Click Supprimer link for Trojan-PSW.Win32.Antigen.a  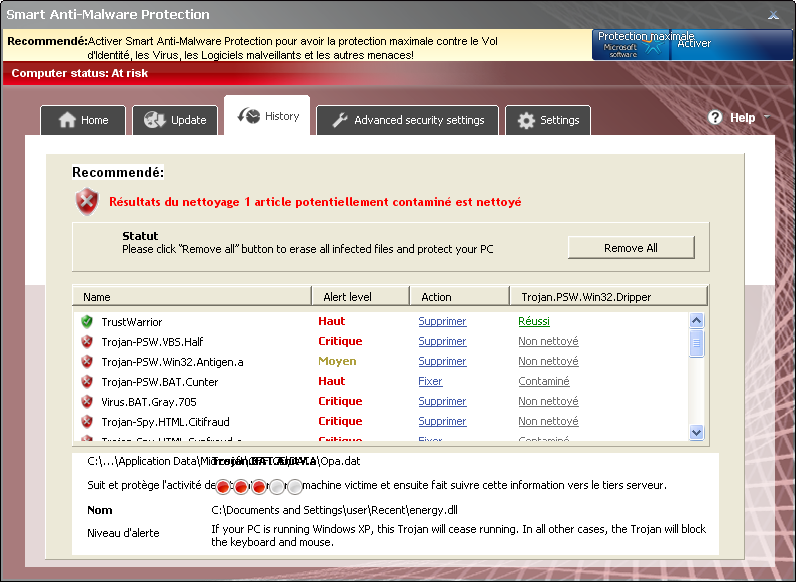click(442, 361)
